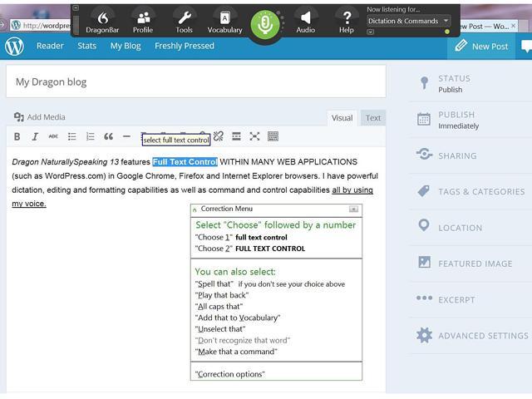Collapse the DragonBar with the minus box
532x399 pixels.
76,7
